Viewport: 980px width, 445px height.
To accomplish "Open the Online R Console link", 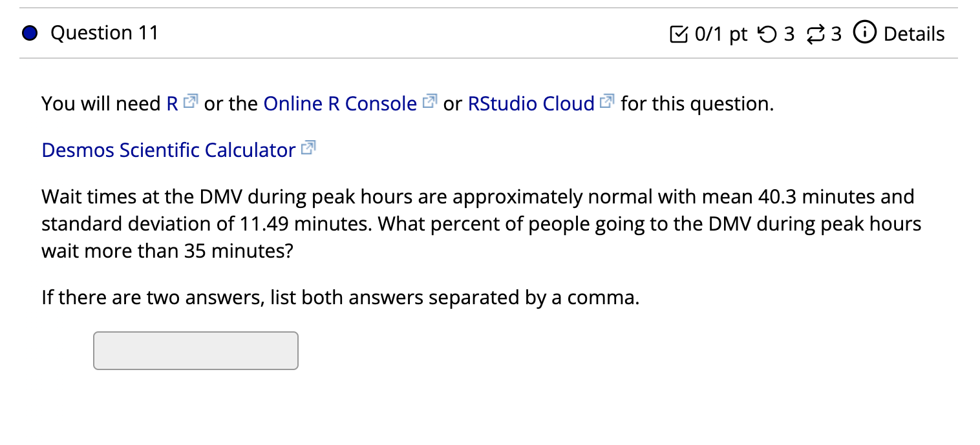I will pos(340,103).
